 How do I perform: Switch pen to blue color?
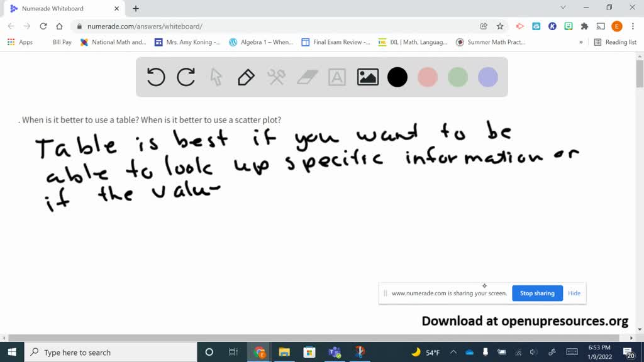(x=488, y=77)
